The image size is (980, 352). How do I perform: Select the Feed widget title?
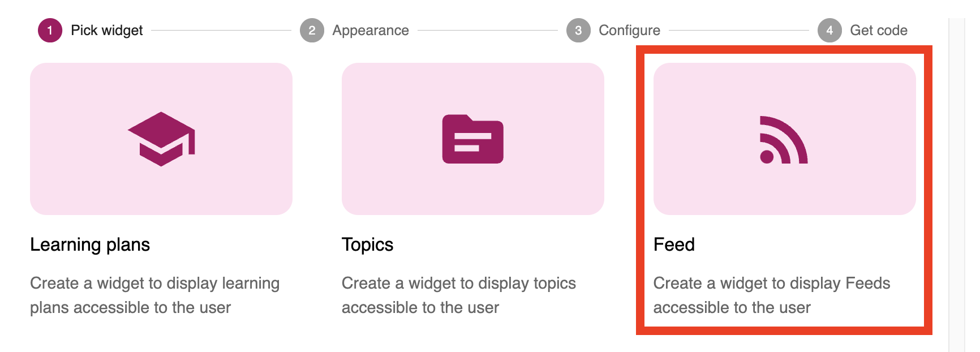[x=674, y=244]
